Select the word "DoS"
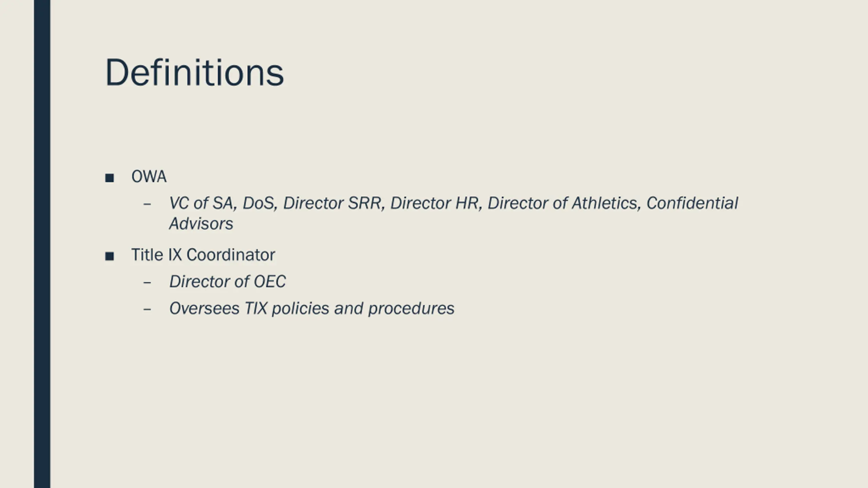The height and width of the screenshot is (488, 868). tap(260, 203)
